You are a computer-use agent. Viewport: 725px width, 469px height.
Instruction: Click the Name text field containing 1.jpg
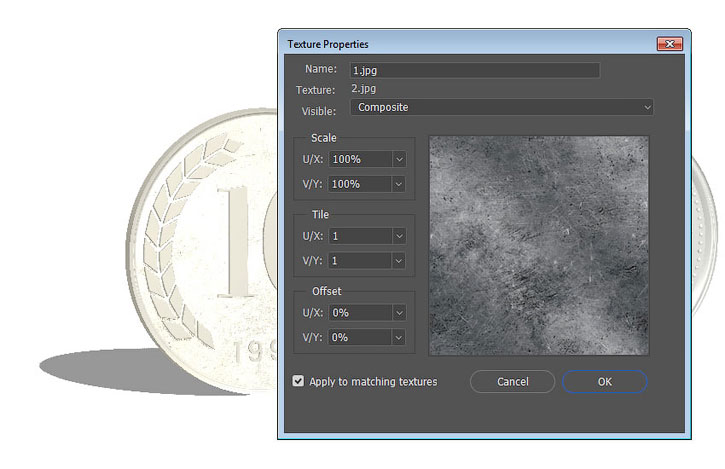click(x=474, y=70)
